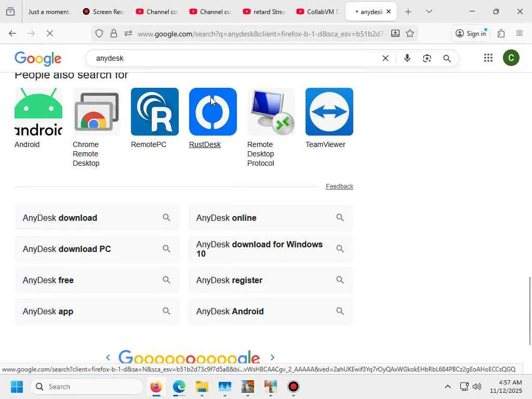Open File Explorer from taskbar
532x399 pixels.
point(202,387)
